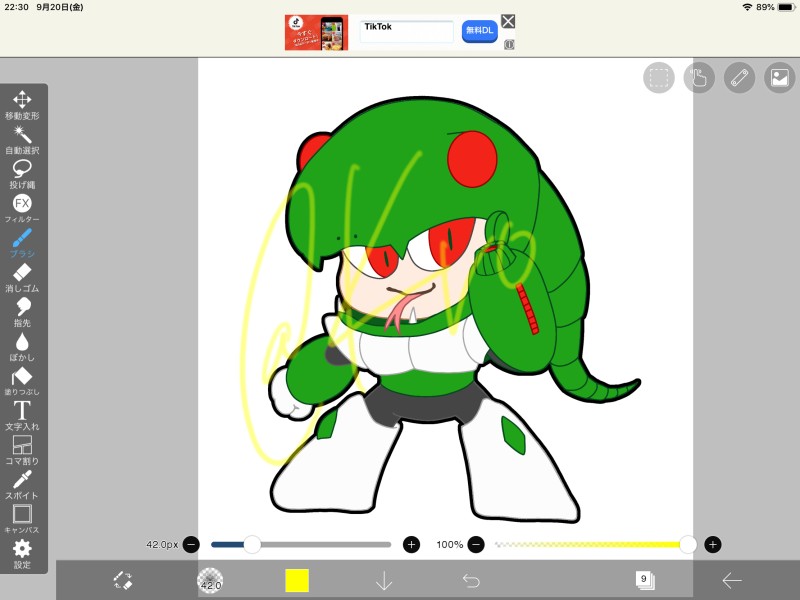Increase brush size with plus button

click(411, 544)
